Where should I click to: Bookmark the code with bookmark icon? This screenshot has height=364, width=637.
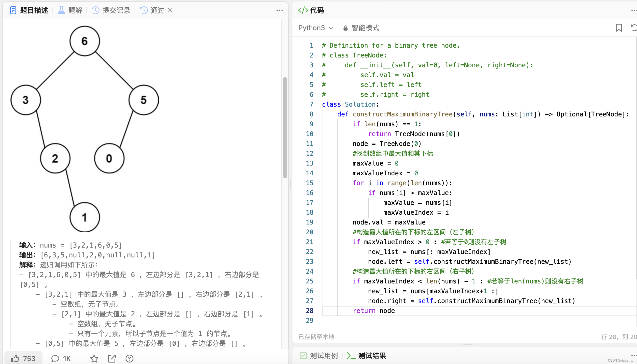[619, 28]
